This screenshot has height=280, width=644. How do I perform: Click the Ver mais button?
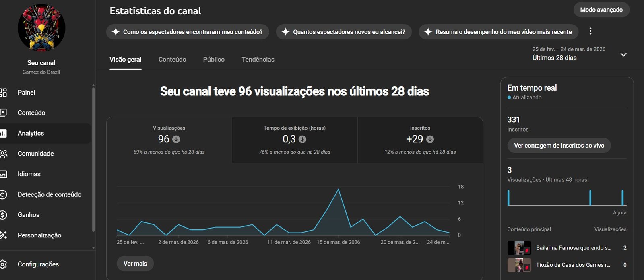coord(135,264)
